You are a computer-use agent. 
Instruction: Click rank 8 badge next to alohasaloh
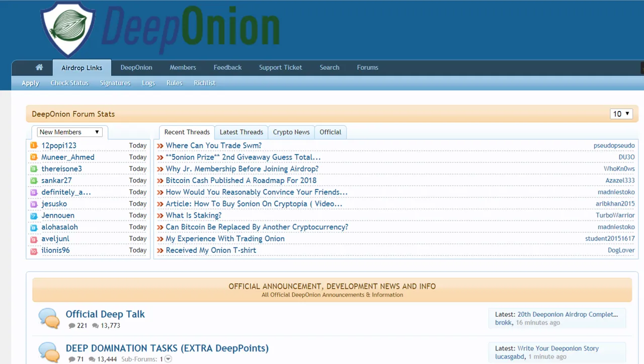point(34,227)
